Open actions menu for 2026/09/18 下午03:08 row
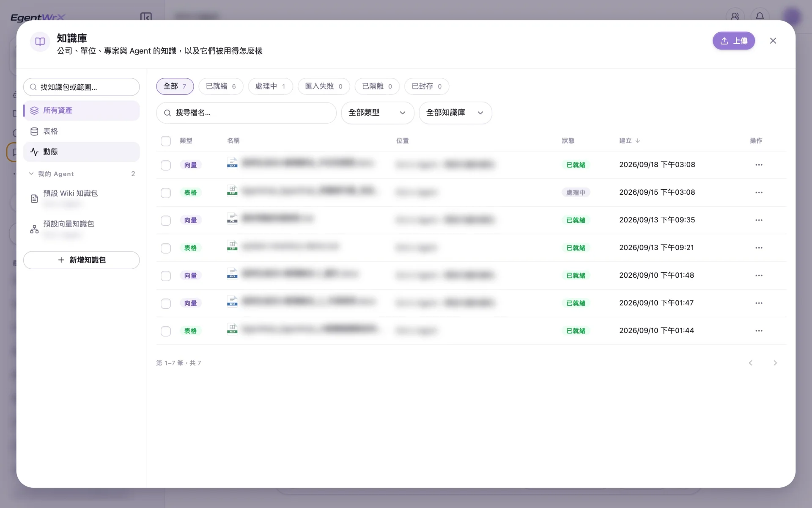 point(759,165)
